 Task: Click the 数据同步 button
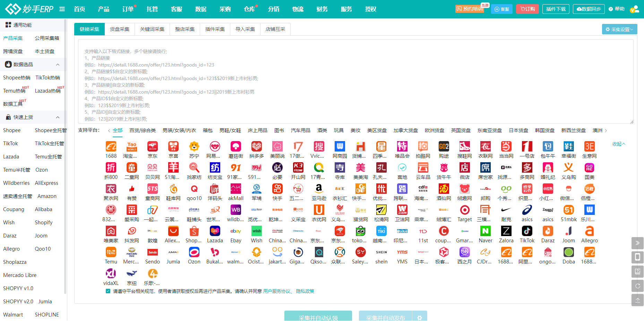589,9
